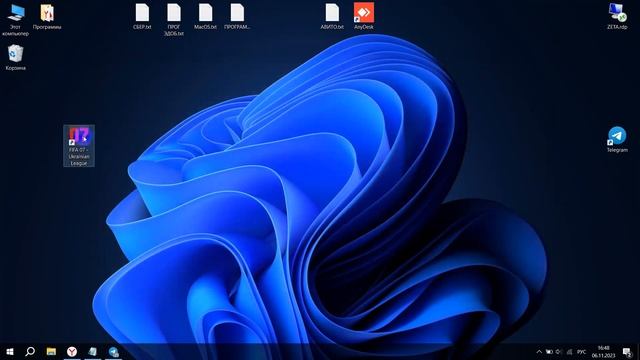The image size is (640, 360).
Task: Open the volume control in tray
Action: pyautogui.click(x=559, y=352)
